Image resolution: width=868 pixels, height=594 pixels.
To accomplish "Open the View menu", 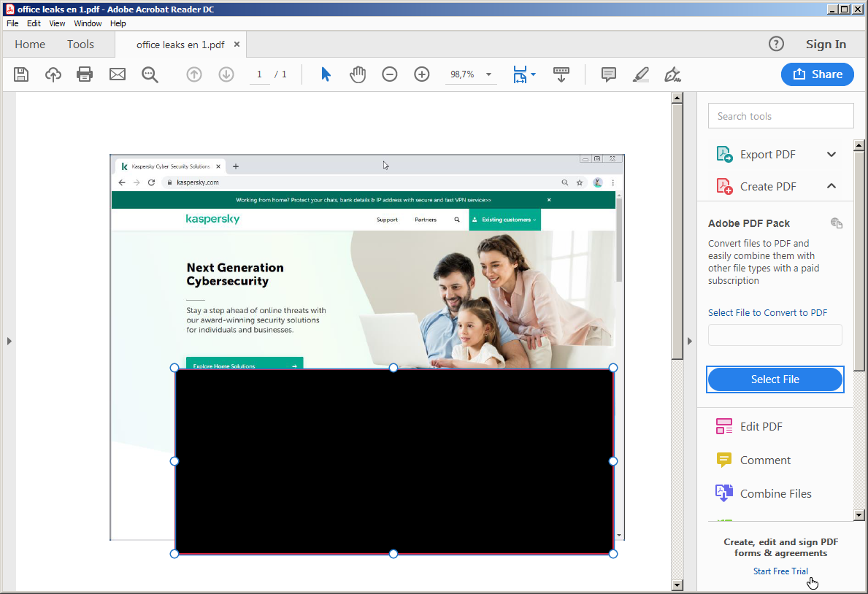I will pos(57,23).
